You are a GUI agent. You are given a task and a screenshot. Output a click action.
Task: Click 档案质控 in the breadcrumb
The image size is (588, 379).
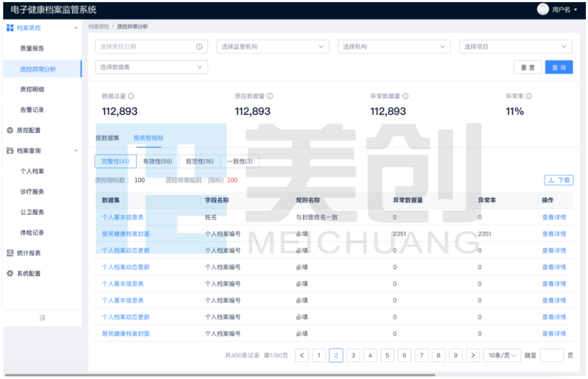click(99, 27)
